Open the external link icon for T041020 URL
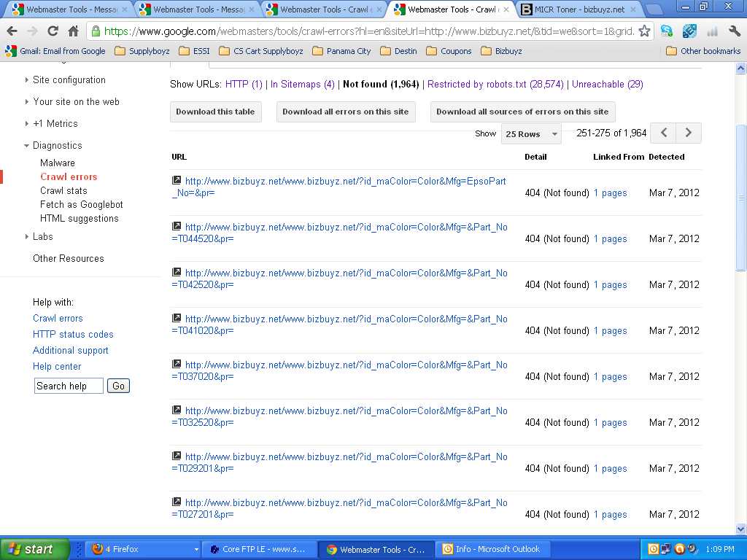Image resolution: width=747 pixels, height=560 pixels. (x=177, y=318)
